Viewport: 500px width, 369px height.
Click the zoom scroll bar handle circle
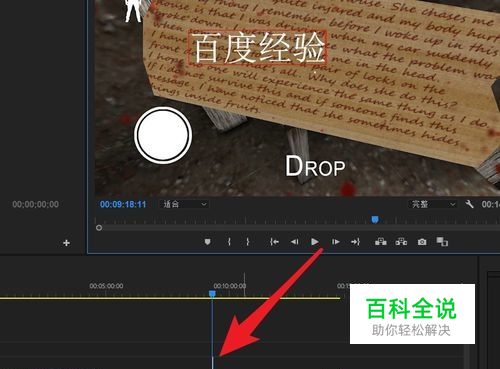[x=99, y=228]
